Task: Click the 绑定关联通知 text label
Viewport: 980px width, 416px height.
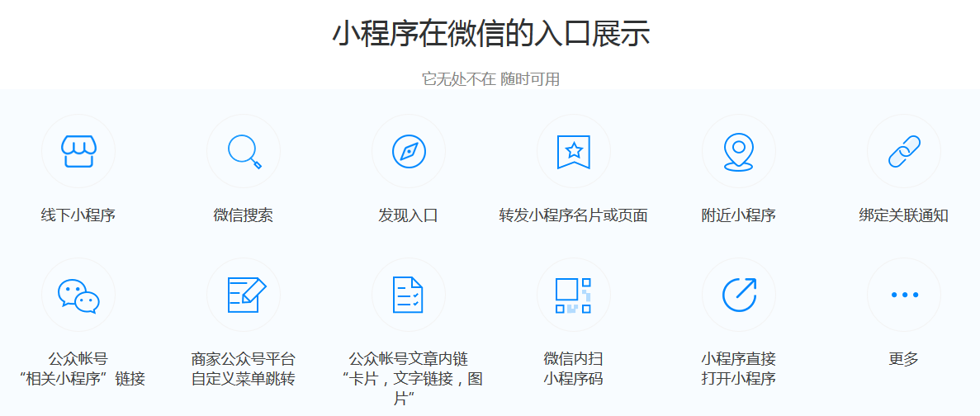Action: click(903, 216)
